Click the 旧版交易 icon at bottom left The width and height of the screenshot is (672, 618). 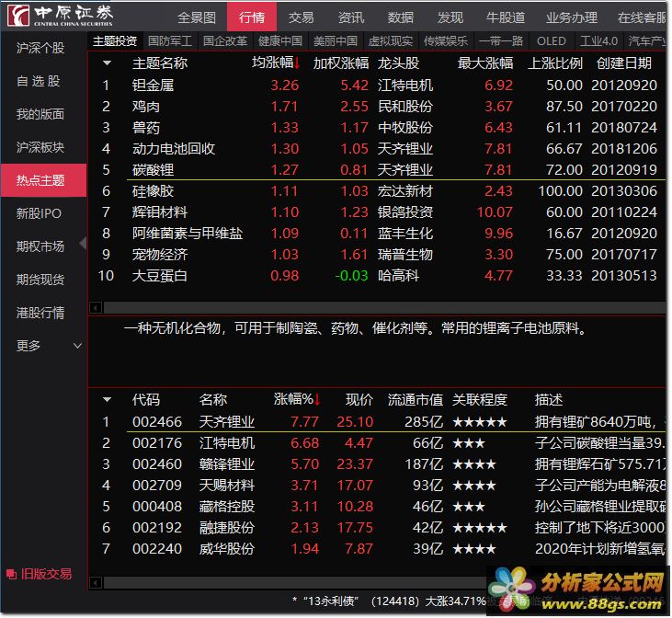pos(12,574)
